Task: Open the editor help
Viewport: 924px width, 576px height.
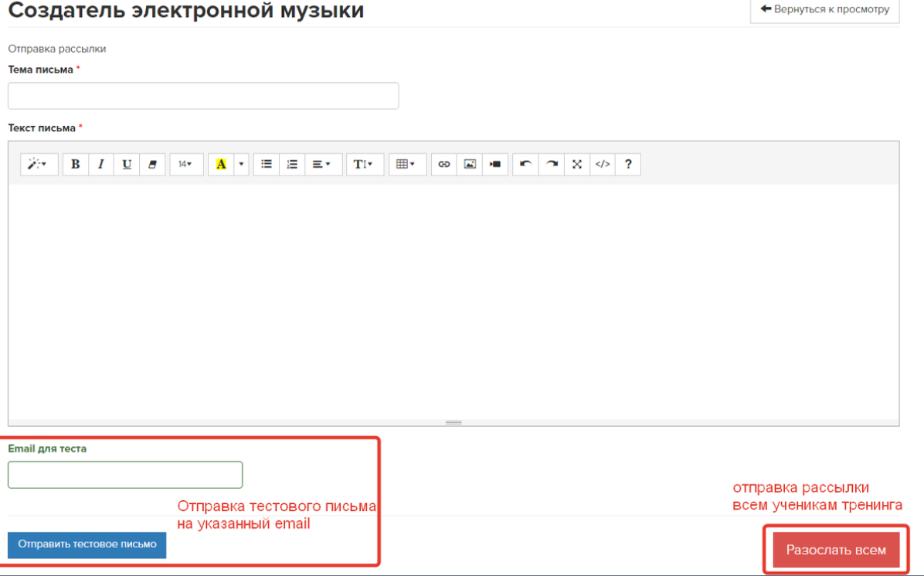Action: click(x=628, y=164)
